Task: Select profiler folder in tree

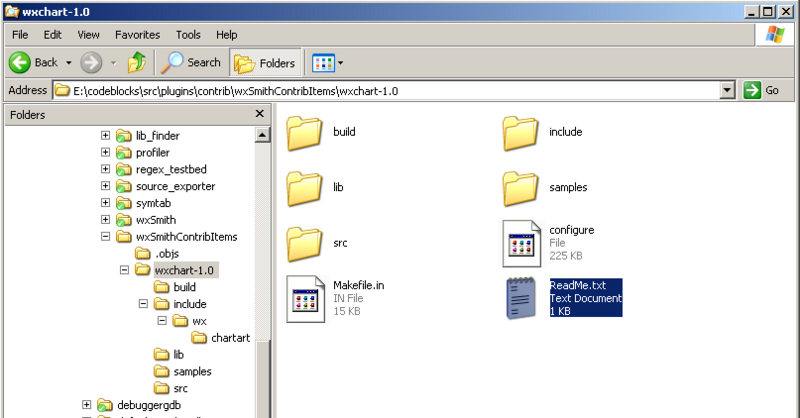Action: click(x=152, y=153)
